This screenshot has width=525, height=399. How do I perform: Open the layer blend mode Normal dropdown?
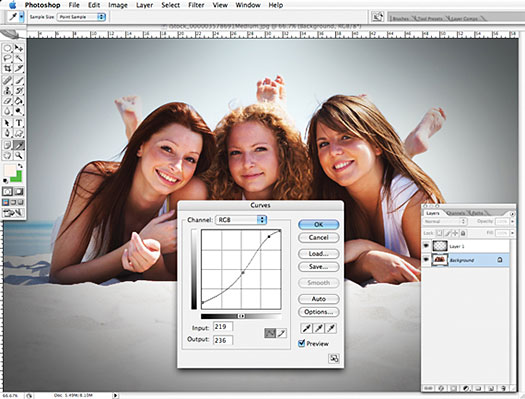click(x=445, y=221)
